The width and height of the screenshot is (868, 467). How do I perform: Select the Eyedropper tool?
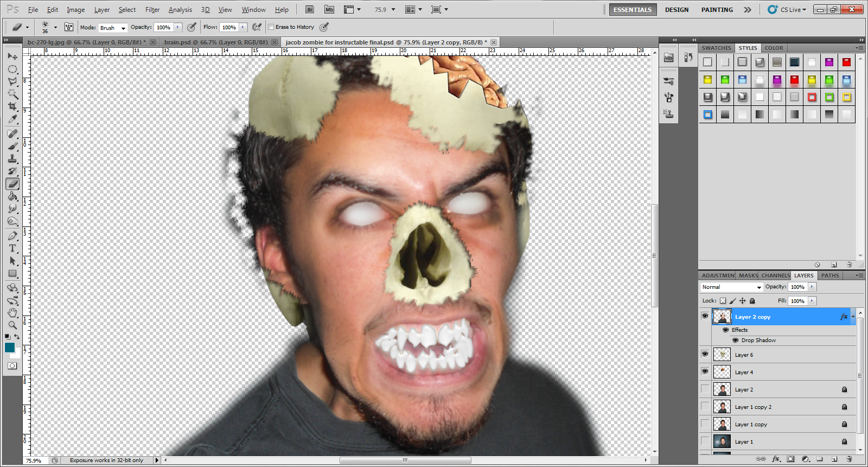tap(12, 119)
